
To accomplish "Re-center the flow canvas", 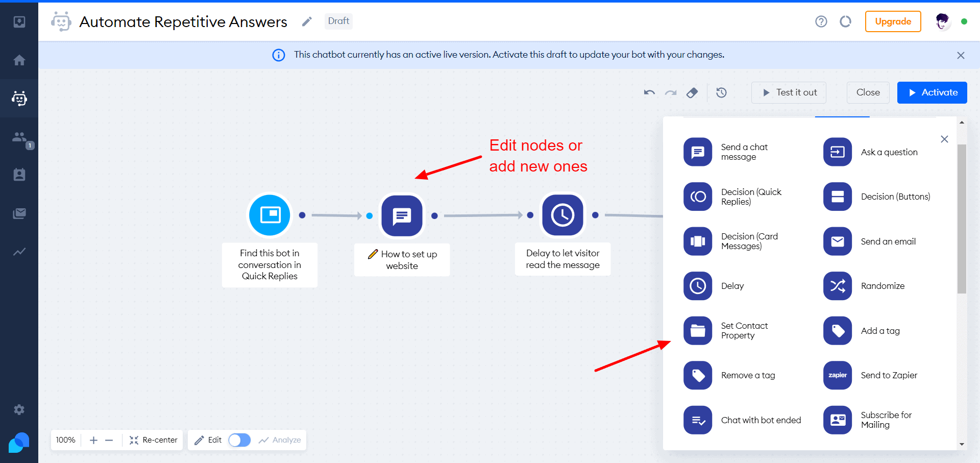I will (x=154, y=440).
